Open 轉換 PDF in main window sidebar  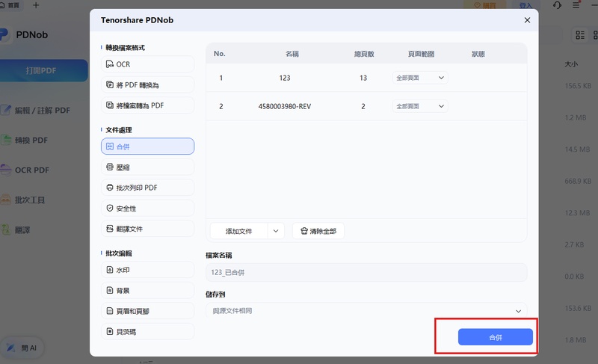click(25, 141)
